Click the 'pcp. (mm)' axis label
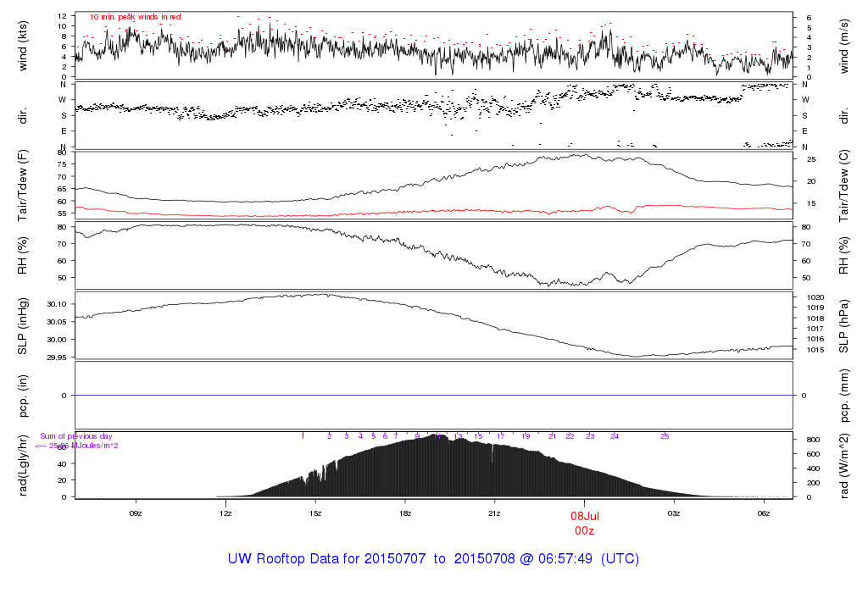868x593 pixels. [x=843, y=396]
